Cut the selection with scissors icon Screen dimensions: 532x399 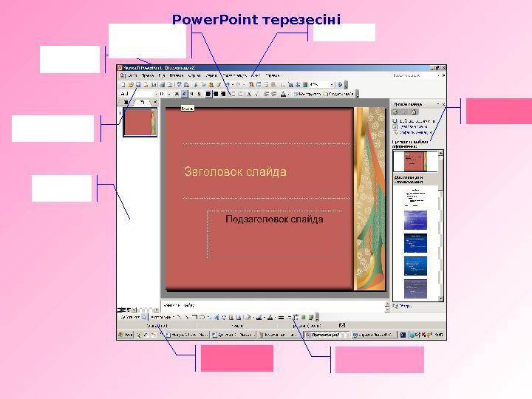coord(196,85)
